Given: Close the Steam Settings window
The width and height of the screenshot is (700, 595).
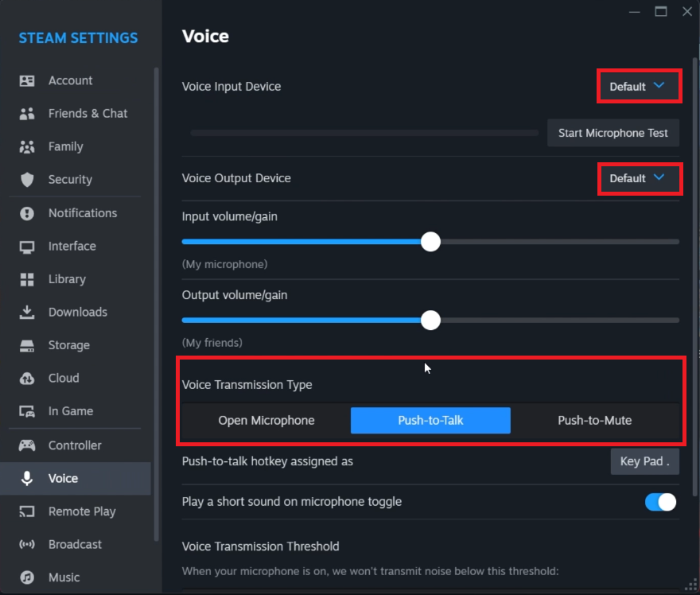Looking at the screenshot, I should [x=687, y=12].
